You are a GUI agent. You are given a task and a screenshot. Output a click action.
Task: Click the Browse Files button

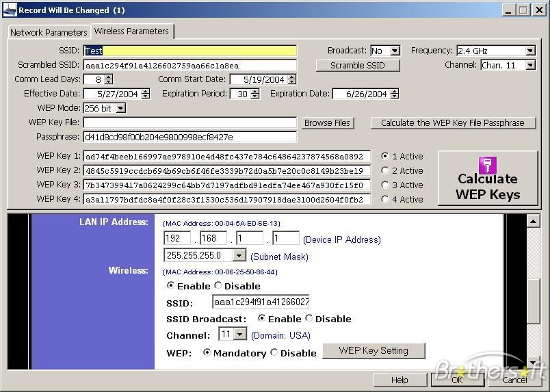click(327, 123)
